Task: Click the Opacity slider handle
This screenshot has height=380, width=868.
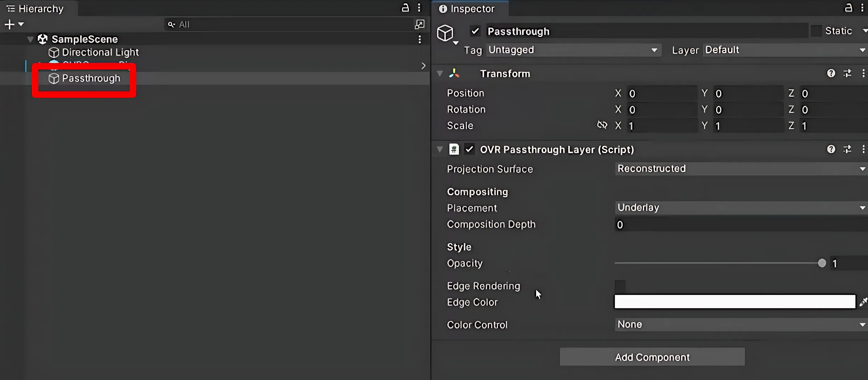Action: point(822,263)
